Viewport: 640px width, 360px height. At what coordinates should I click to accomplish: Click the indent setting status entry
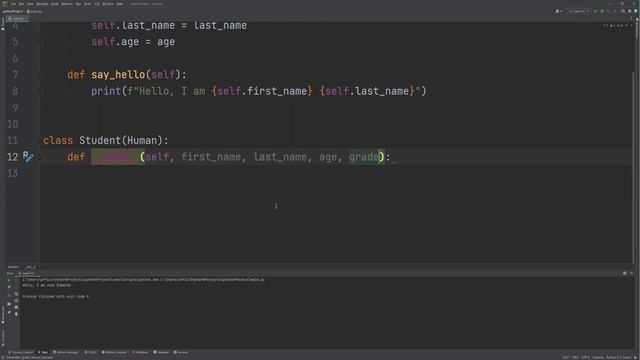[598, 358]
